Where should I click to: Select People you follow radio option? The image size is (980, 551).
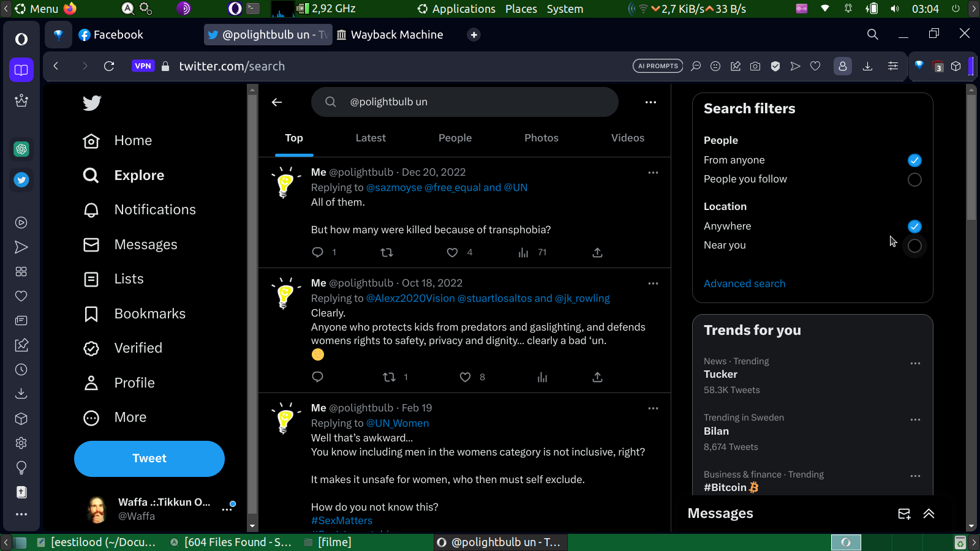tap(914, 179)
